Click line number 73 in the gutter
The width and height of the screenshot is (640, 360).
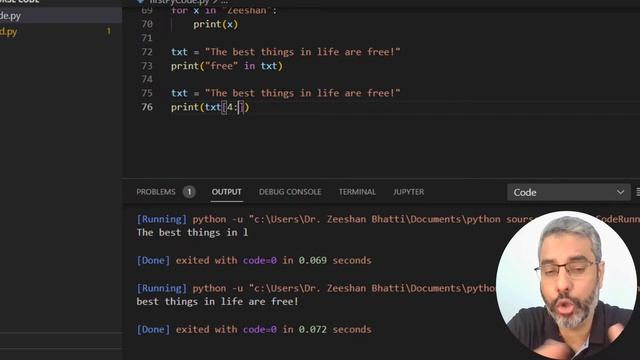point(147,66)
